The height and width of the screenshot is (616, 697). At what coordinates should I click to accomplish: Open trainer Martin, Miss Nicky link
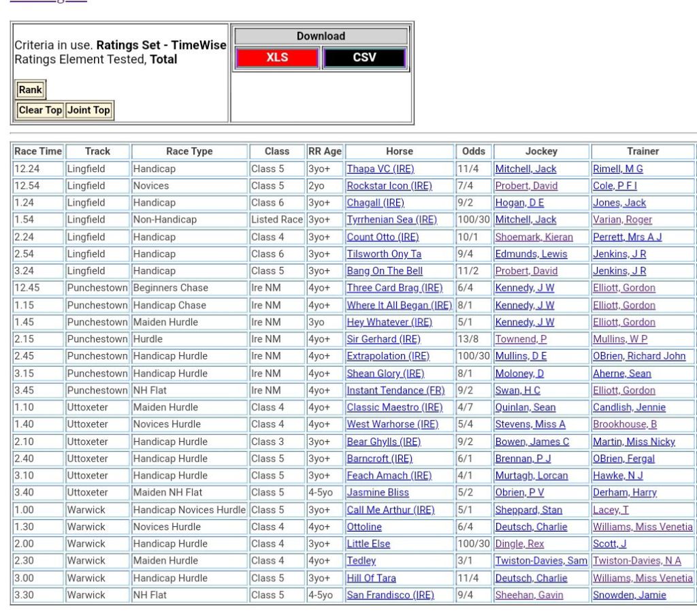pyautogui.click(x=634, y=442)
